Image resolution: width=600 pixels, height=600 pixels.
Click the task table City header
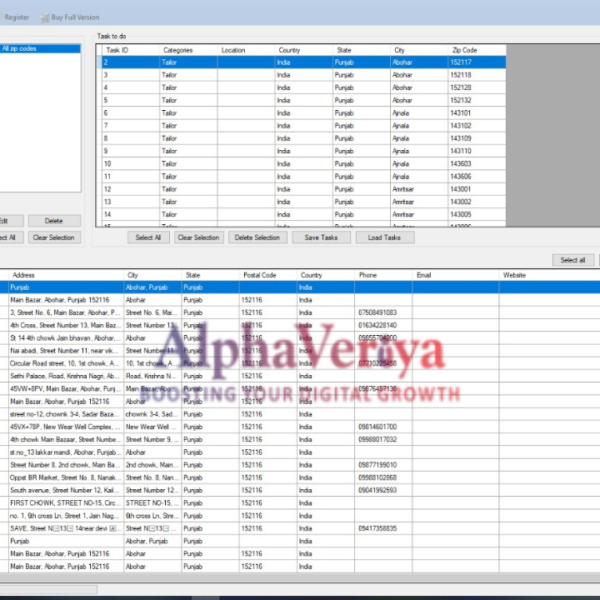419,50
